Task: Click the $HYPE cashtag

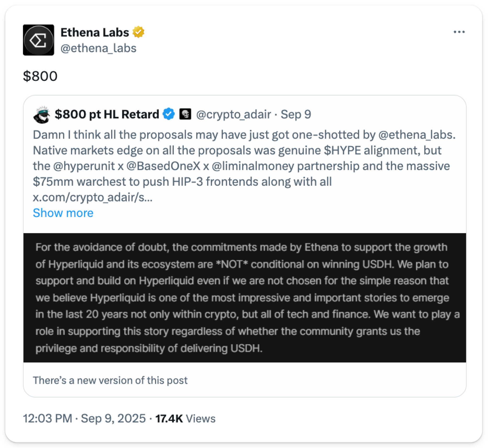Action: [342, 151]
